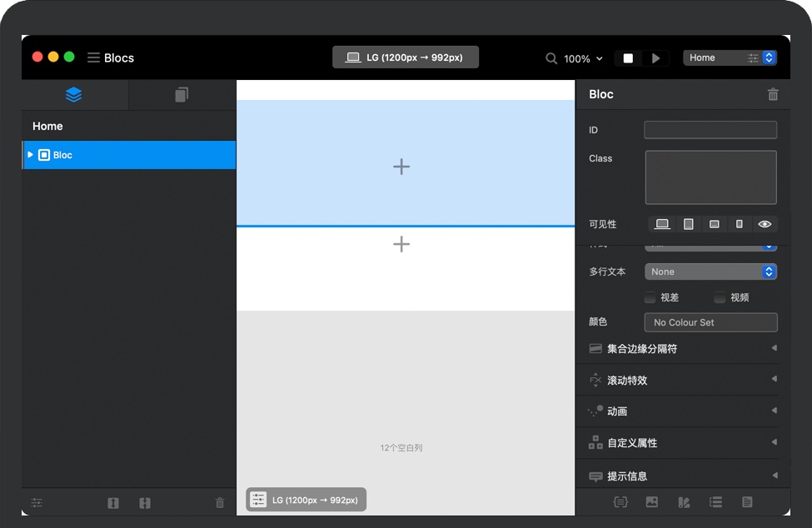Click the trash icon in sidebar footer

pos(220,503)
